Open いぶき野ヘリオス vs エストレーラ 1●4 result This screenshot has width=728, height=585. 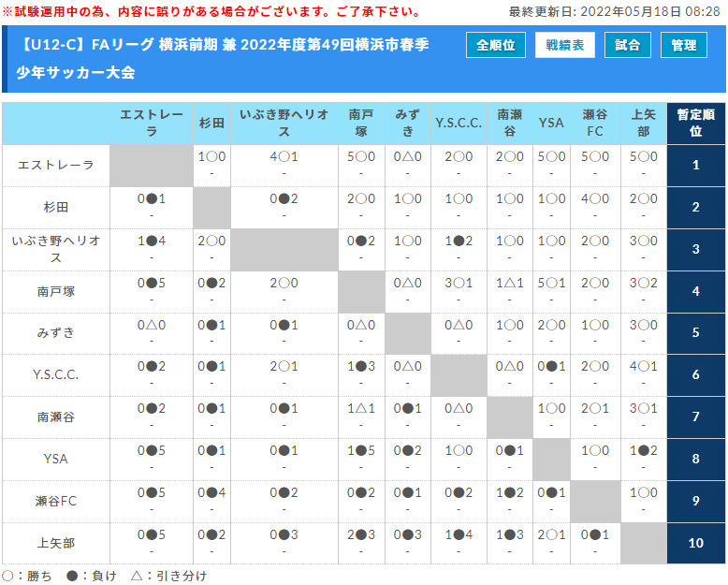pos(152,241)
